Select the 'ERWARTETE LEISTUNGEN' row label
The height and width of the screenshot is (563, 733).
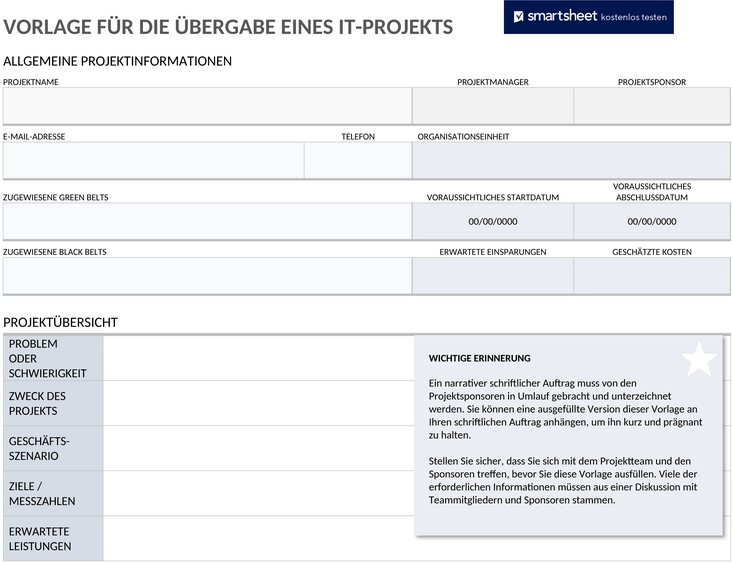point(53,538)
